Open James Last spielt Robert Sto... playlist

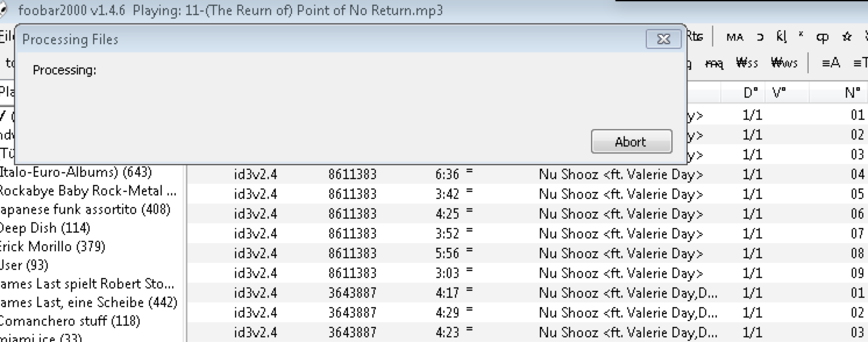87,284
